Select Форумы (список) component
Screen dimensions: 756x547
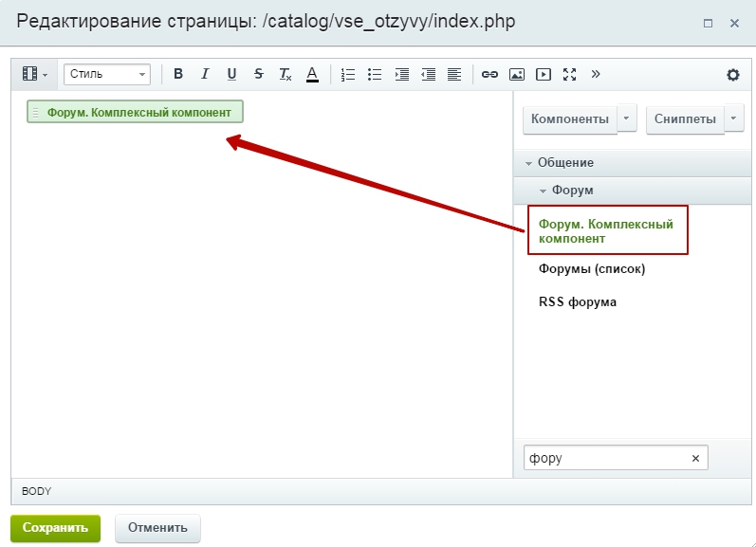(x=591, y=269)
